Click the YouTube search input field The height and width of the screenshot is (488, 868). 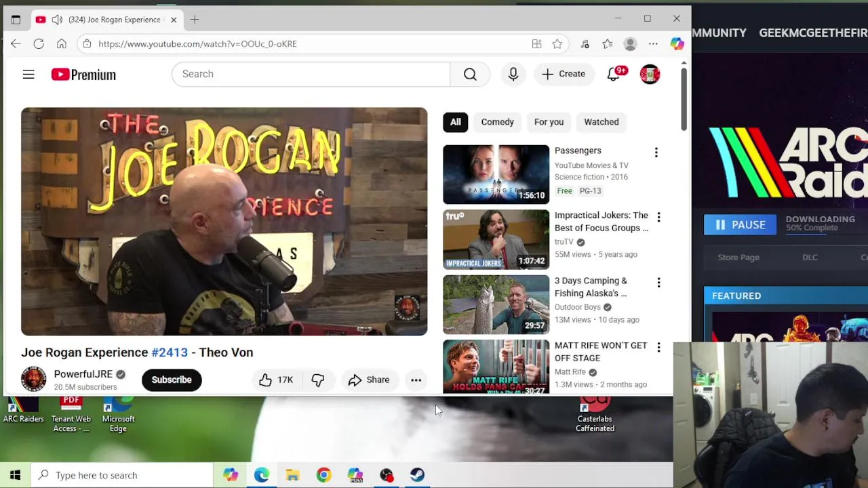(x=311, y=74)
